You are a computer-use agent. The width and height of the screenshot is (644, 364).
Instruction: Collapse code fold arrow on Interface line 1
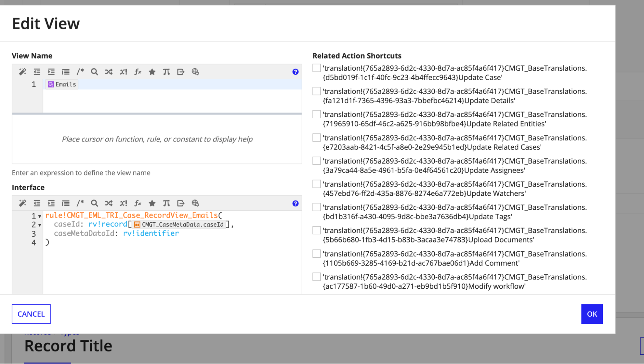(40, 216)
